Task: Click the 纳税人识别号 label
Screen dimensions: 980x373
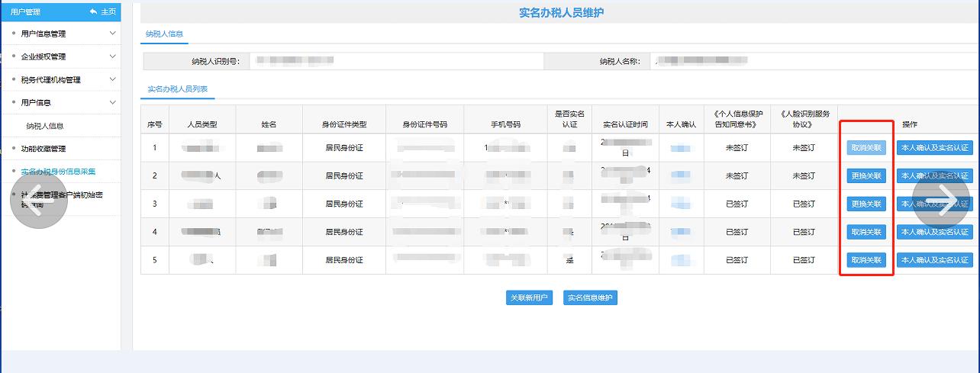Action: pyautogui.click(x=215, y=61)
